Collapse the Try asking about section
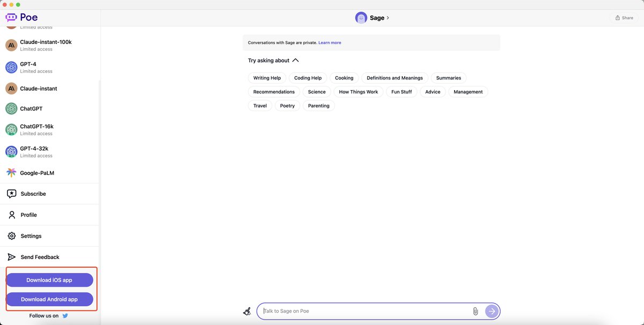The width and height of the screenshot is (644, 325). coord(295,61)
